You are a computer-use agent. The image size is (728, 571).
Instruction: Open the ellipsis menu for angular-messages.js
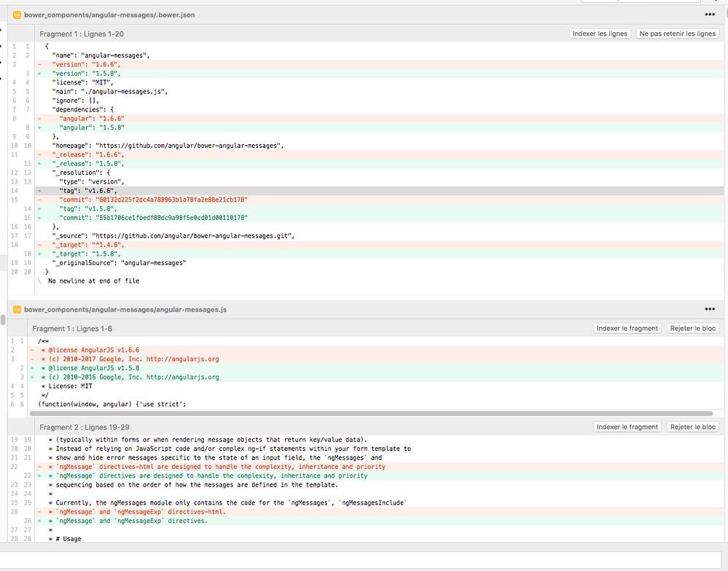point(710,309)
